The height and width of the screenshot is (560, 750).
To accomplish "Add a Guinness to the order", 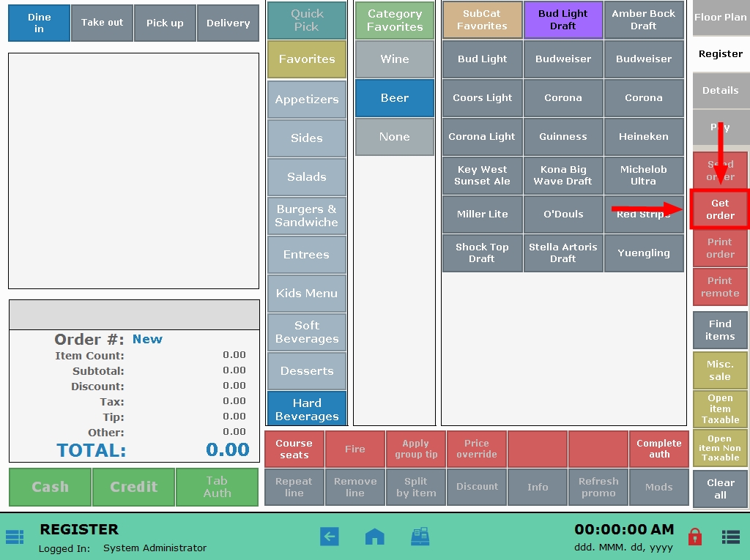I will [562, 136].
